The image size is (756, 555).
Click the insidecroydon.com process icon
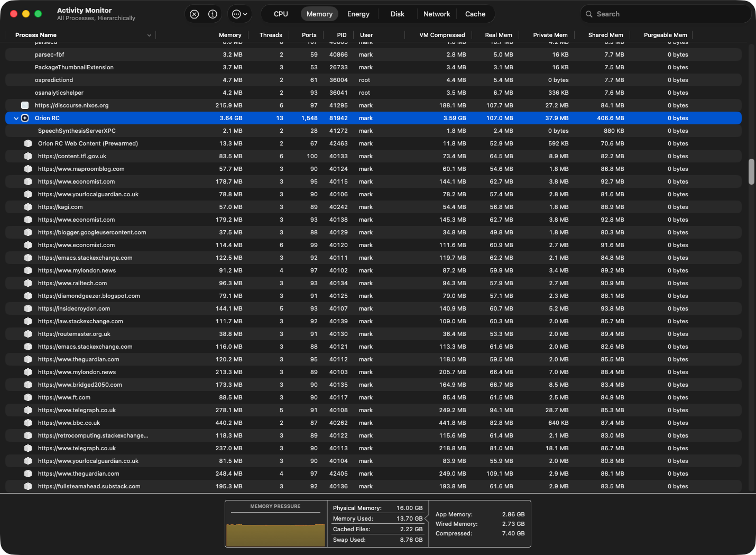[28, 308]
